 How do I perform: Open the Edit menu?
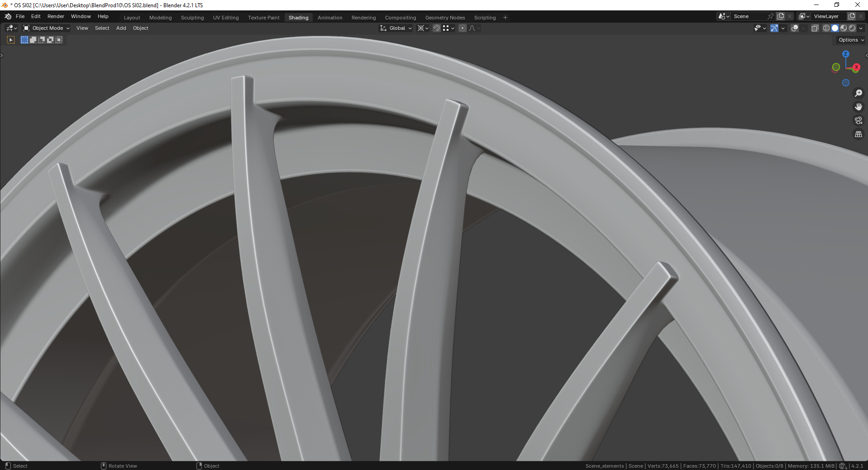[36, 16]
